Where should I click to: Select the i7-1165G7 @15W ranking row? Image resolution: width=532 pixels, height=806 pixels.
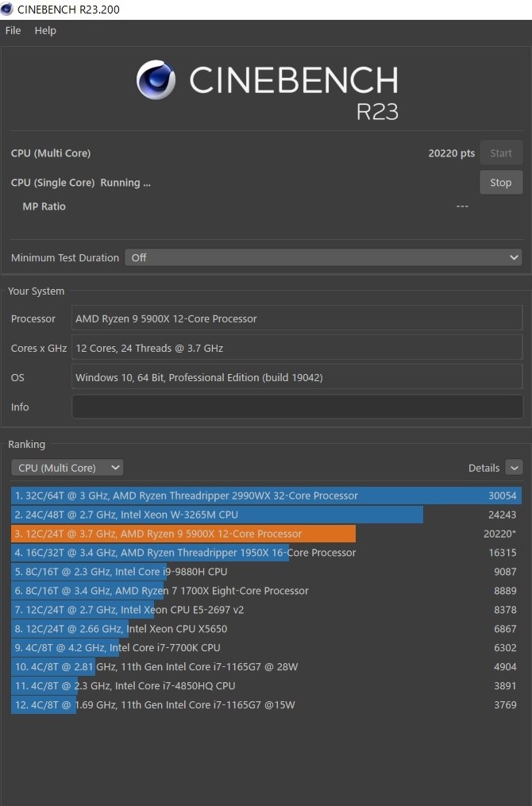(x=266, y=704)
